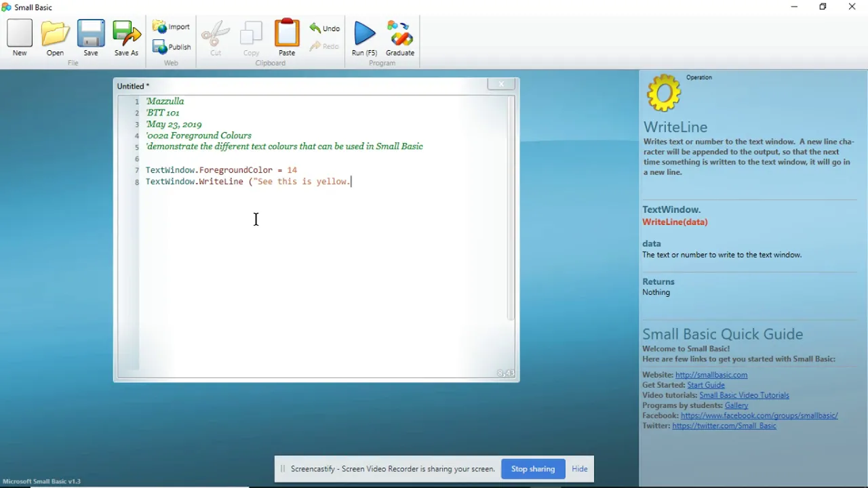The height and width of the screenshot is (488, 868).
Task: Click the Untitled * window title
Action: click(133, 86)
